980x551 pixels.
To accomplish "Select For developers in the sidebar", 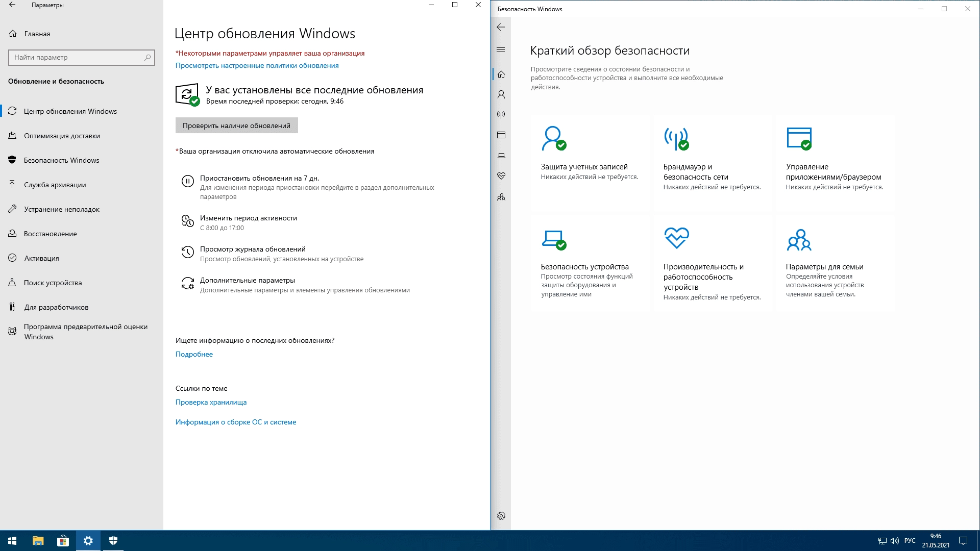I will (x=82, y=307).
